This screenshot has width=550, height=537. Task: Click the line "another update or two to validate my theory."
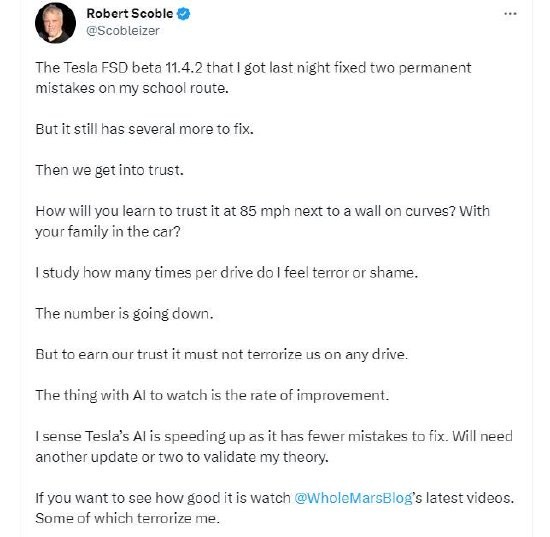182,457
